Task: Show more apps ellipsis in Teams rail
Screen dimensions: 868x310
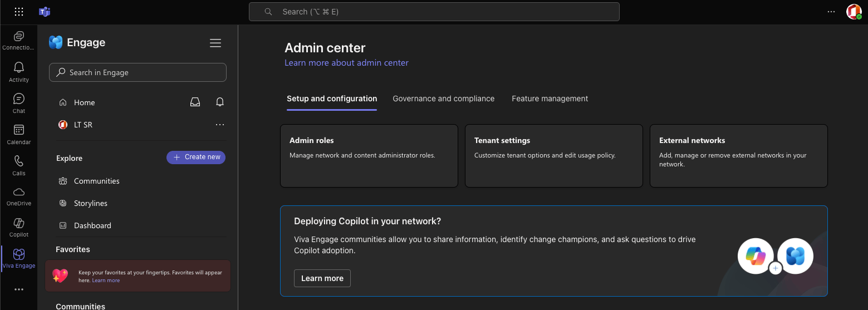Action: [19, 289]
